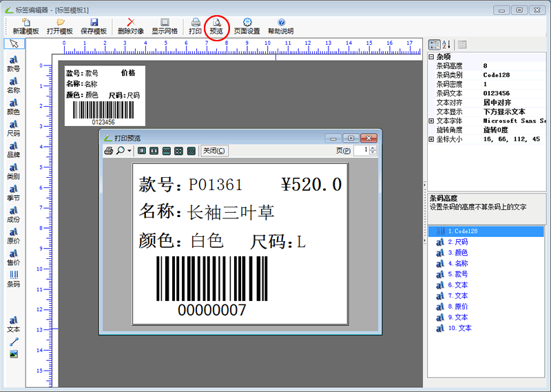
Task: Show four pages in 打印预览
Action: (x=179, y=151)
